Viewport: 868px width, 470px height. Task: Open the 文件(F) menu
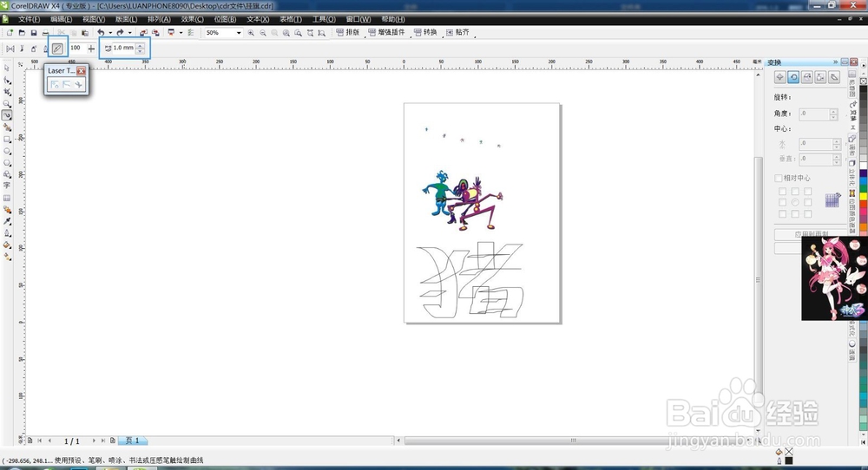point(29,19)
